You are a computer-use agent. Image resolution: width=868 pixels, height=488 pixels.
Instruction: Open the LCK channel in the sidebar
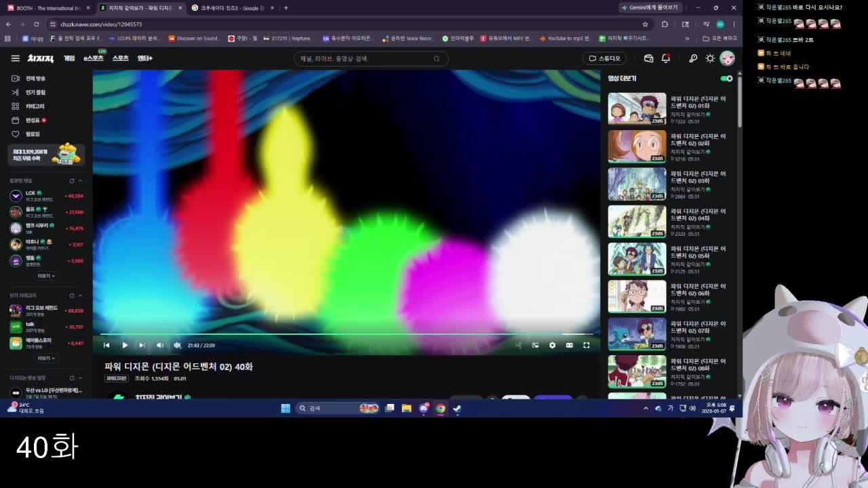(x=46, y=196)
